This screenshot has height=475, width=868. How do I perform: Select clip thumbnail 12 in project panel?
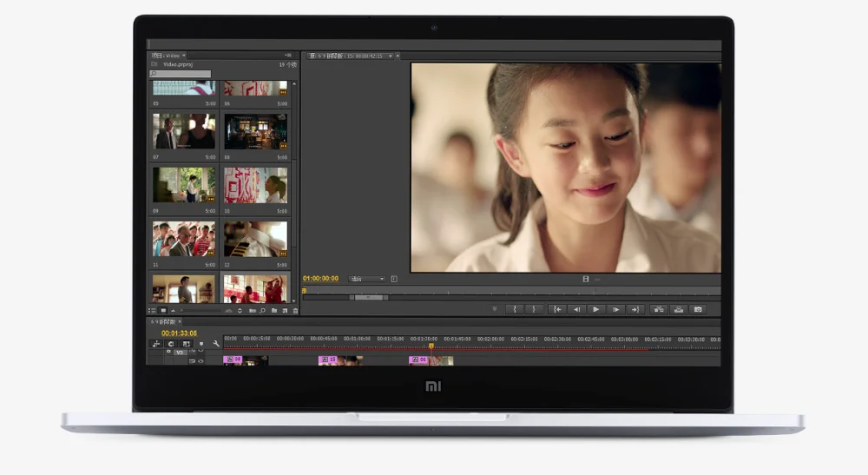[x=255, y=239]
